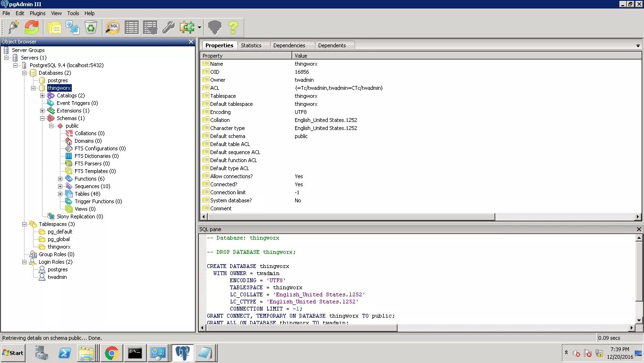Expand the Extensions (1) node

click(x=42, y=111)
